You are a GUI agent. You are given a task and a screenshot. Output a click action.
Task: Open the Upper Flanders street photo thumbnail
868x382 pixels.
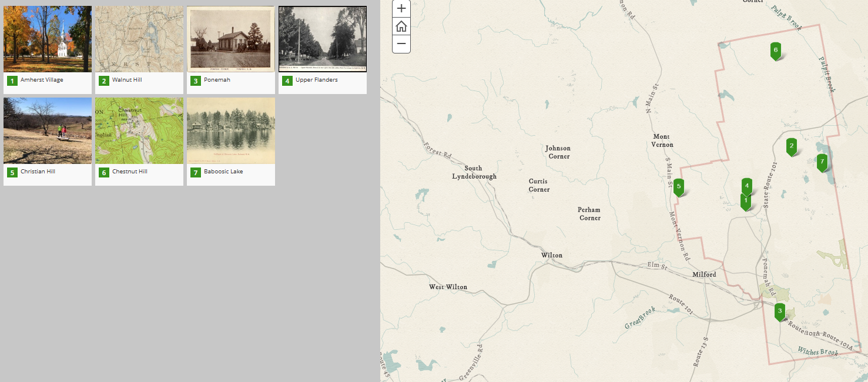pos(323,39)
